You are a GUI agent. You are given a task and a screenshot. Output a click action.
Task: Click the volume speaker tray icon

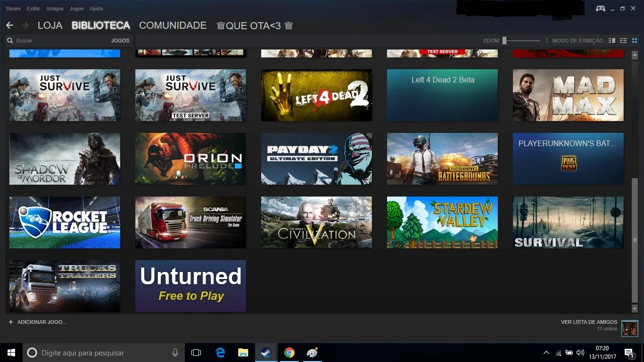[580, 353]
